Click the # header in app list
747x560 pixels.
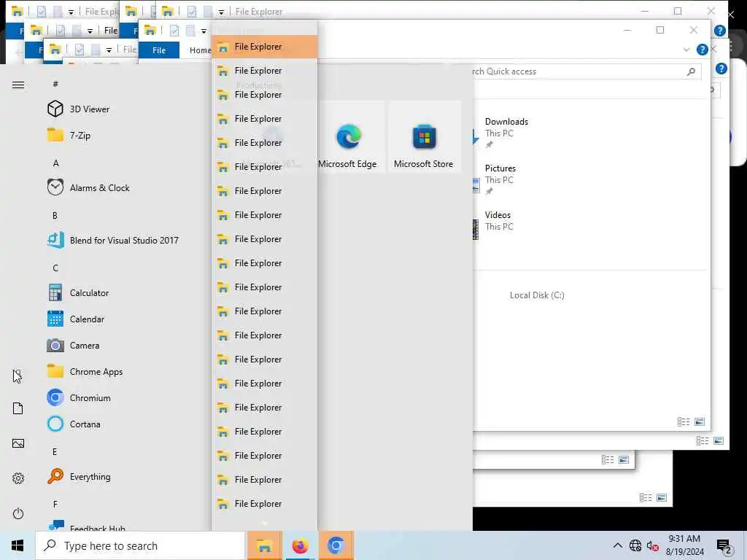[55, 85]
